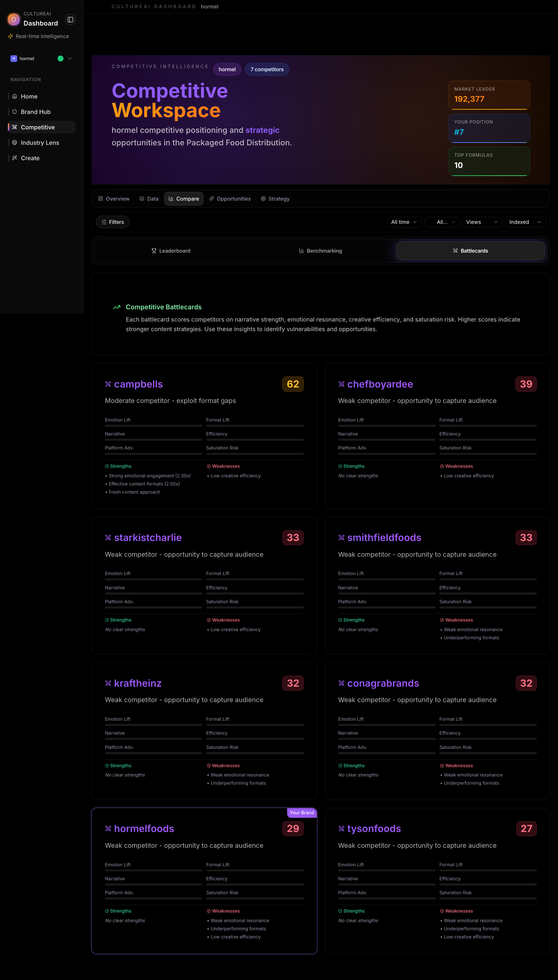
Task: Open the Strategy tab
Action: (275, 199)
